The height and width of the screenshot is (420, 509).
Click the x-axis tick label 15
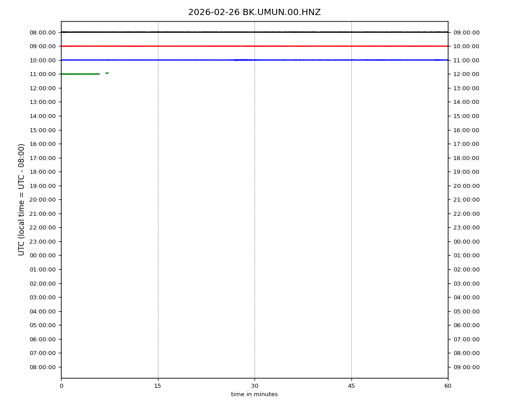click(x=158, y=386)
